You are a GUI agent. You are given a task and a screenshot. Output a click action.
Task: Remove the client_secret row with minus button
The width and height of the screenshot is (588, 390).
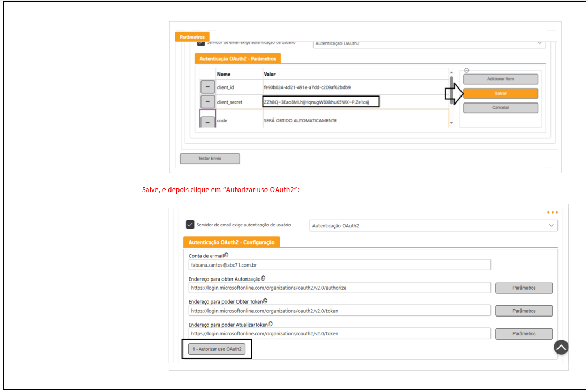pos(208,101)
